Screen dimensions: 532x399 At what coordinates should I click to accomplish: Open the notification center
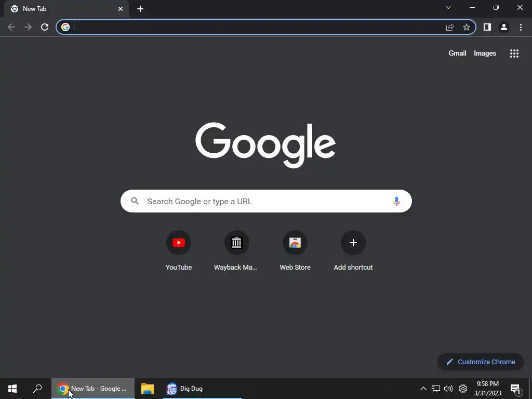coord(515,389)
